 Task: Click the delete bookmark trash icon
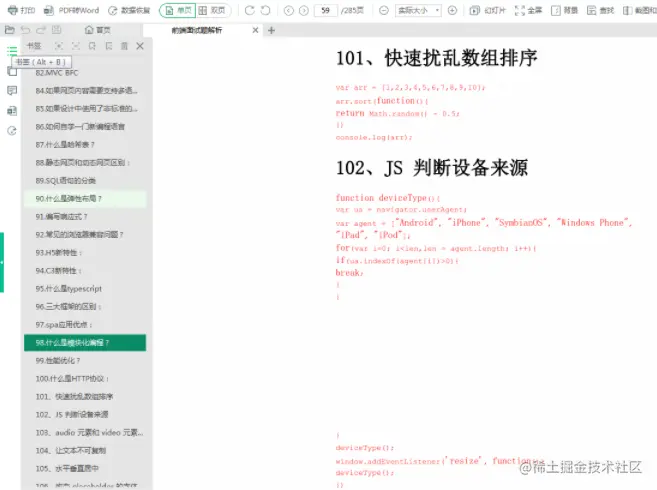coord(124,46)
